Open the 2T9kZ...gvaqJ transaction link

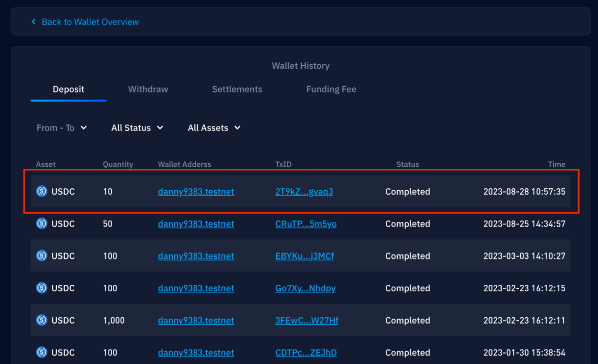[304, 191]
